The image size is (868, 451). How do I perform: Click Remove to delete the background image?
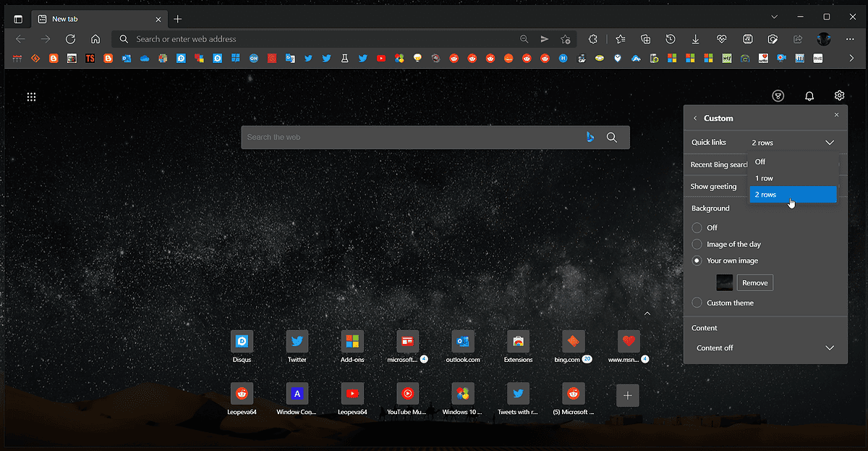point(754,282)
